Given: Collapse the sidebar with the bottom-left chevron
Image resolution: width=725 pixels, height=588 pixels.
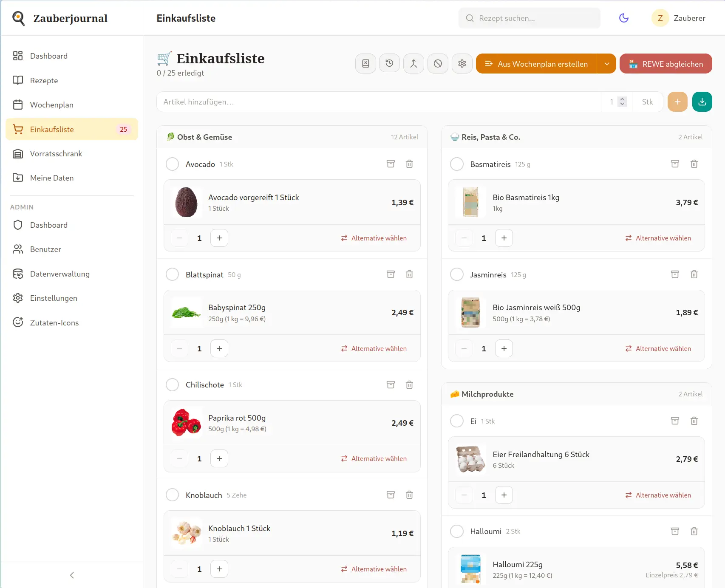Looking at the screenshot, I should (x=71, y=575).
